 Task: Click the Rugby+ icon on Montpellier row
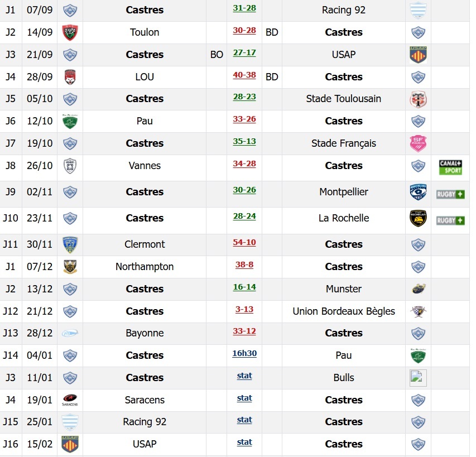pyautogui.click(x=450, y=194)
